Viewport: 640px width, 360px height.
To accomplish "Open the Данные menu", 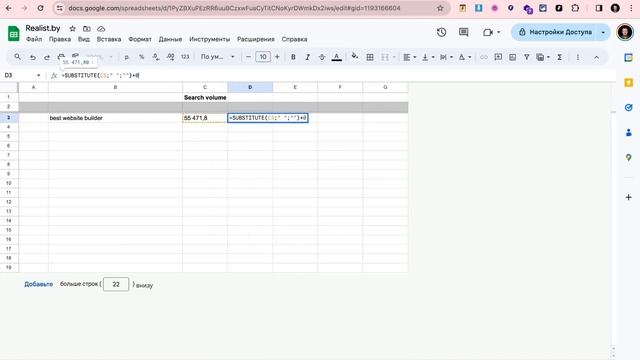I will pyautogui.click(x=170, y=39).
